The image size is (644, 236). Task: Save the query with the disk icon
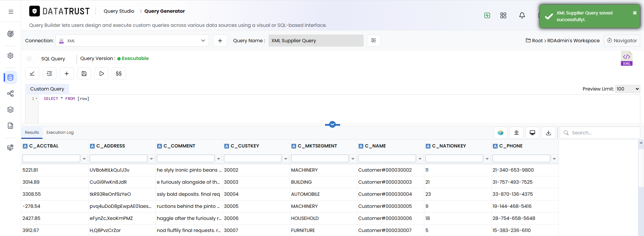pos(84,73)
